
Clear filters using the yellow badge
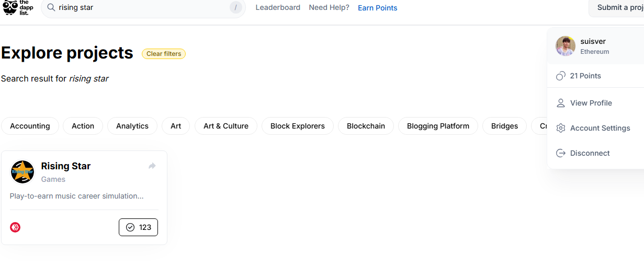point(164,54)
